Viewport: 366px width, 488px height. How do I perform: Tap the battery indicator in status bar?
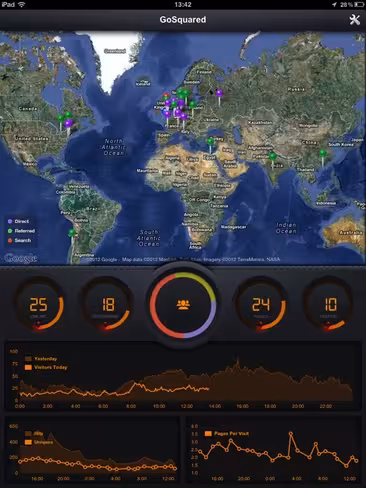click(x=359, y=4)
